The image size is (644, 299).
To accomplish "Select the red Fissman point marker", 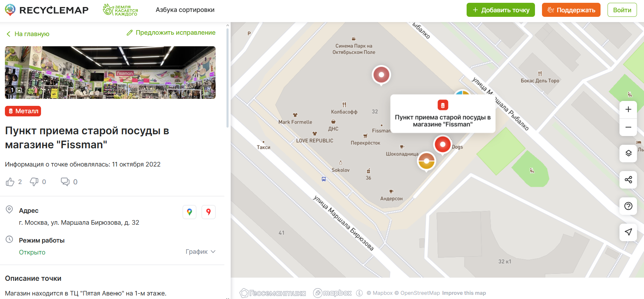I will point(442,144).
